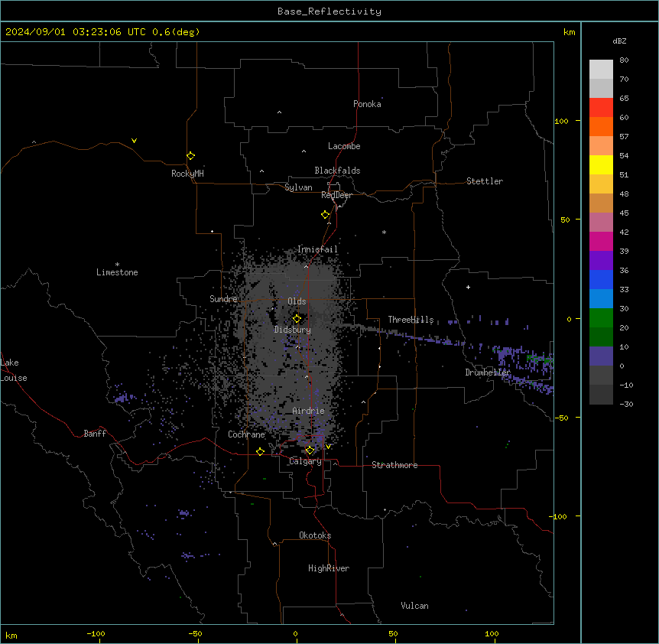This screenshot has height=644, width=659.
Task: Click the Base_Reflectivity title
Action: point(329,11)
